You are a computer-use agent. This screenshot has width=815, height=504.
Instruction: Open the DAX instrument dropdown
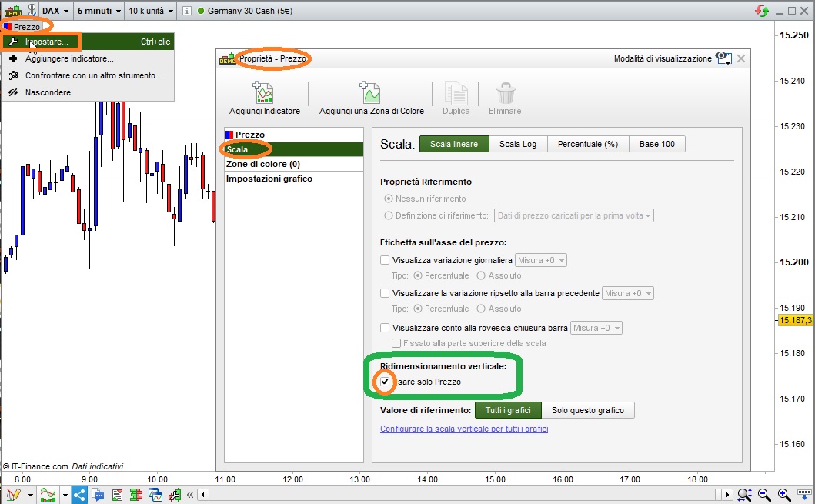click(x=55, y=11)
